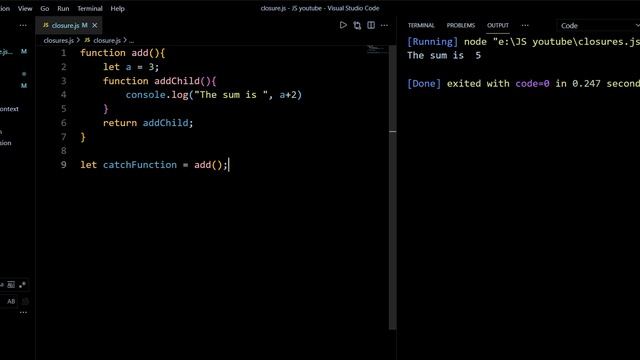Open the Code output channel dropdown
Viewport: 640px width, 360px height.
pos(598,26)
